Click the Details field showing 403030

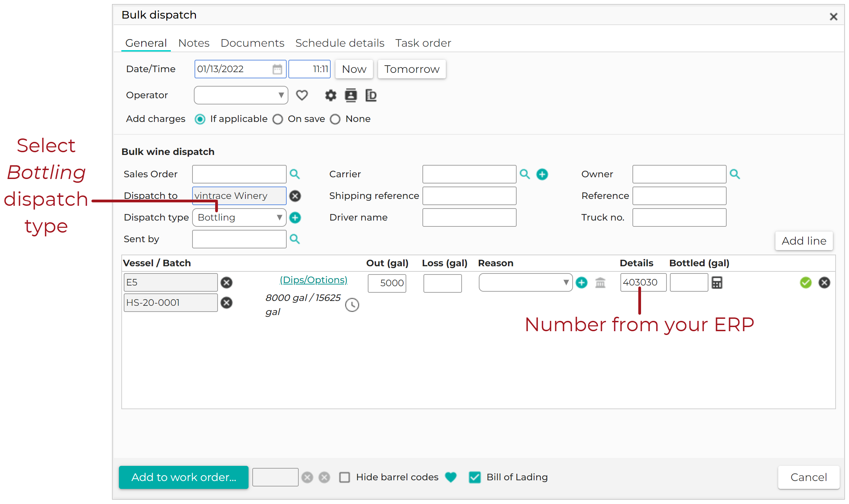pos(643,282)
